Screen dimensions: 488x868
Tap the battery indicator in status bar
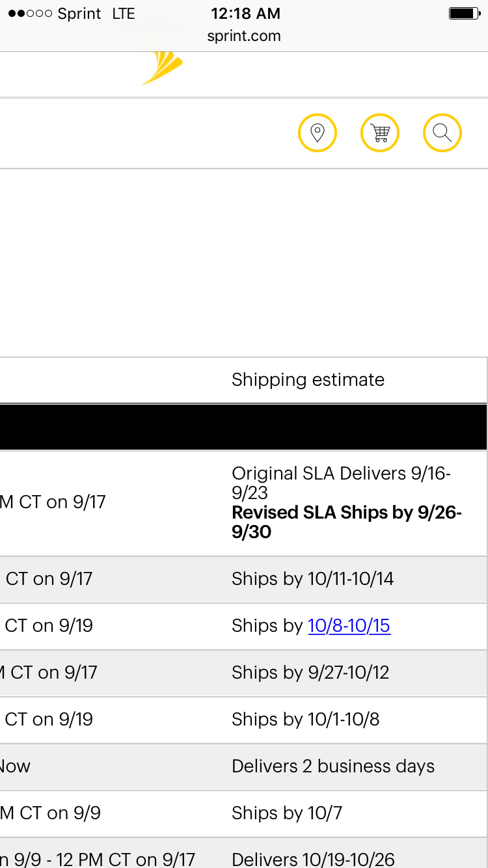point(465,14)
